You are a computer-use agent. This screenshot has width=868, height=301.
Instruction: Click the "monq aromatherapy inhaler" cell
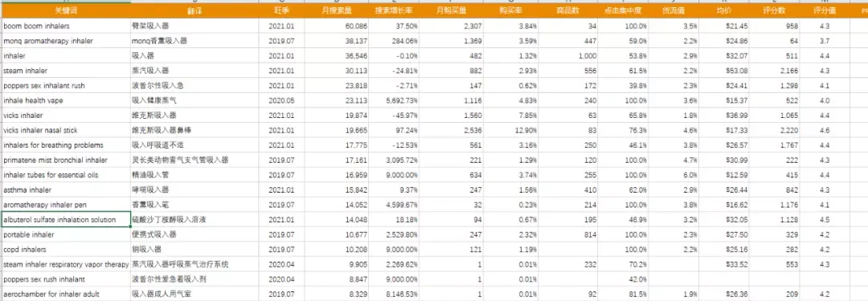(x=65, y=41)
